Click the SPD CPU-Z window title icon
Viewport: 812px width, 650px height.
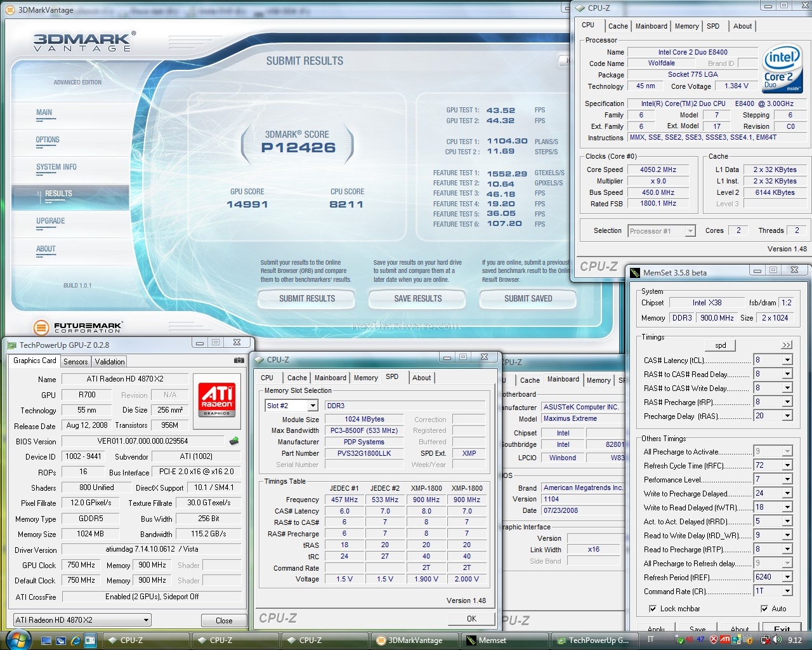coord(259,360)
